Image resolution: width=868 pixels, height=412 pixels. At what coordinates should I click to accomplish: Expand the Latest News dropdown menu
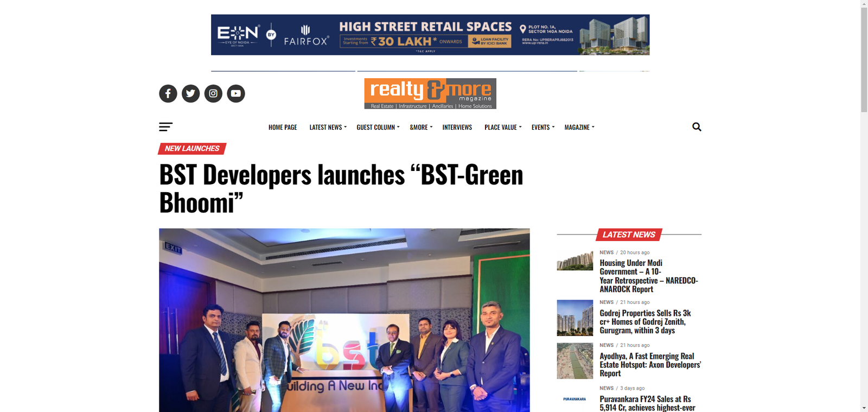(x=328, y=127)
